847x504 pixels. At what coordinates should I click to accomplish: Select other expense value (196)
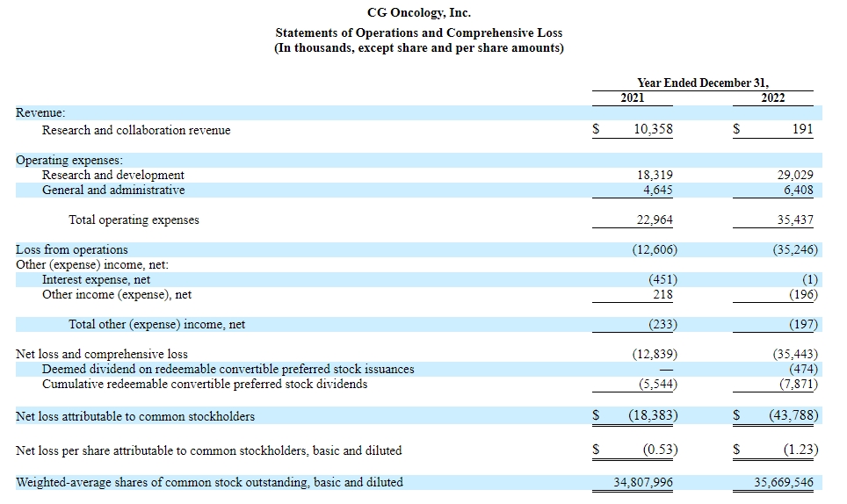click(803, 295)
